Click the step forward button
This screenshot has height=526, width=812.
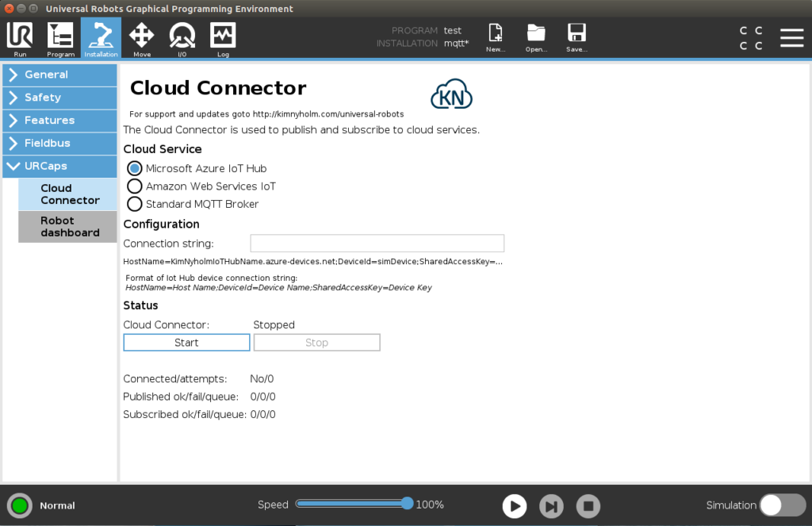(x=552, y=506)
